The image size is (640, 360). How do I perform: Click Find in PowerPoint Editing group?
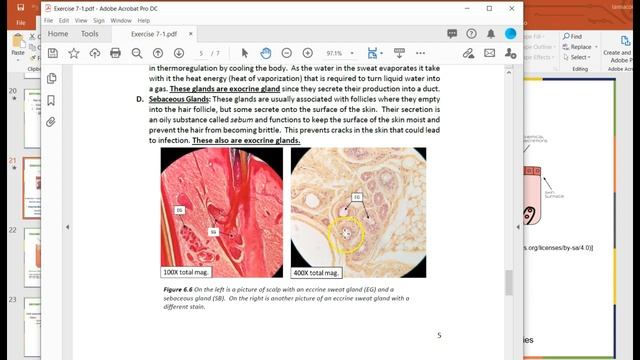click(x=573, y=36)
